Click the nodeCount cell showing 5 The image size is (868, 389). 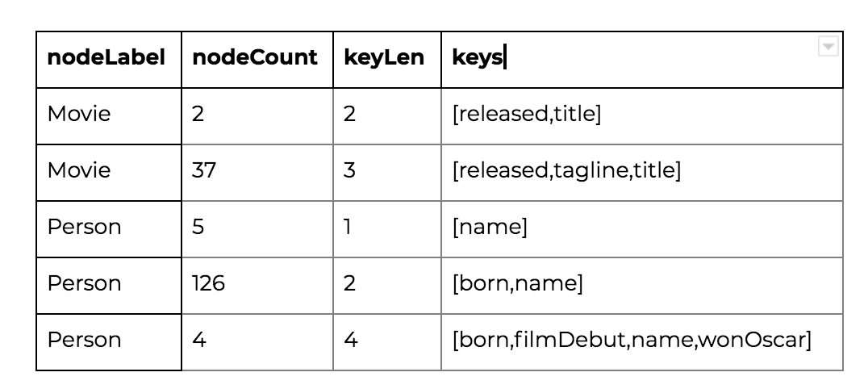tap(257, 229)
